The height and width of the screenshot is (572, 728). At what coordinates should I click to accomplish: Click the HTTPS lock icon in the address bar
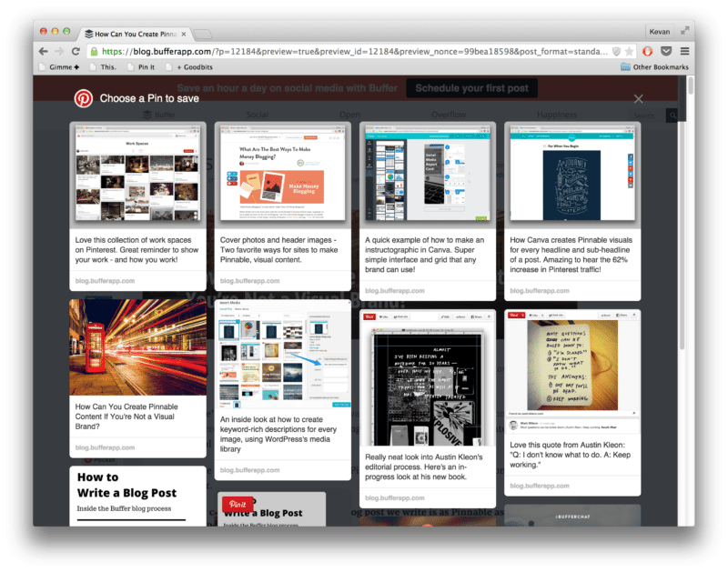[x=95, y=53]
